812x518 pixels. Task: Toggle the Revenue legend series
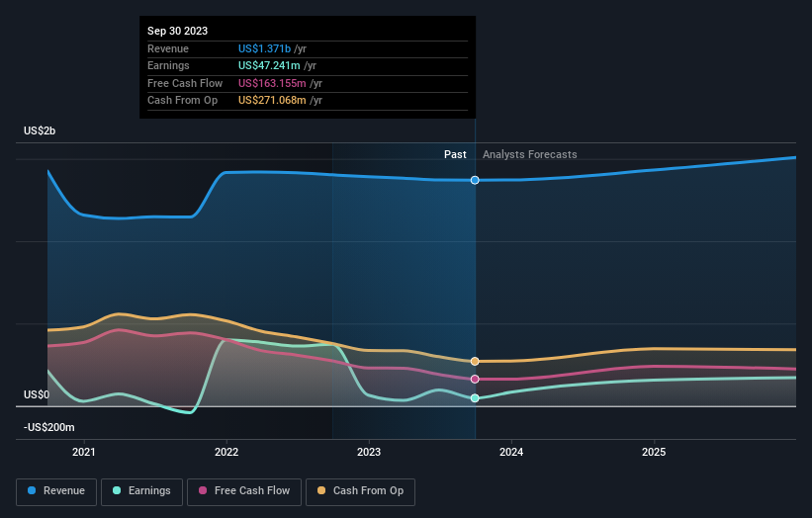click(56, 491)
